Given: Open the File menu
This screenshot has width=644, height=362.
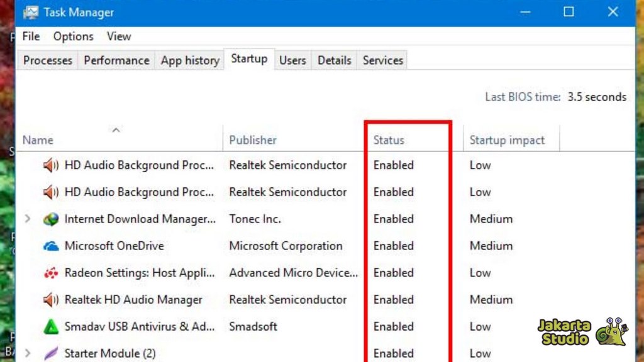Looking at the screenshot, I should [x=31, y=36].
